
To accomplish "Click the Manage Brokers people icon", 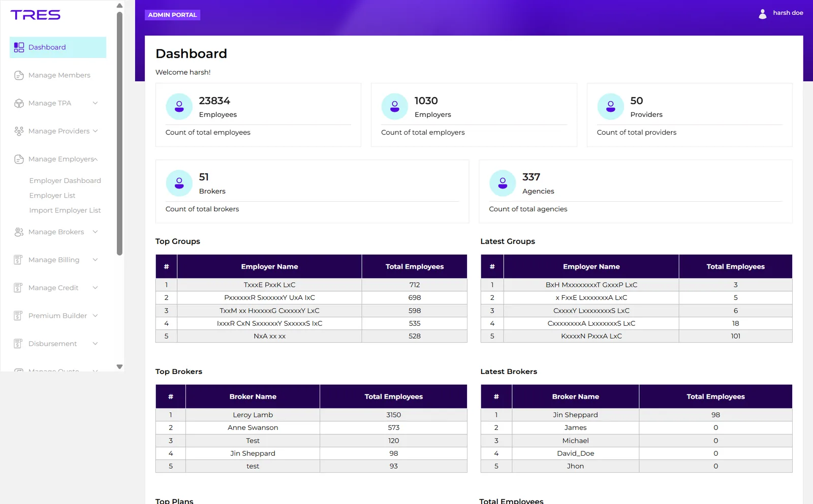I will 19,232.
